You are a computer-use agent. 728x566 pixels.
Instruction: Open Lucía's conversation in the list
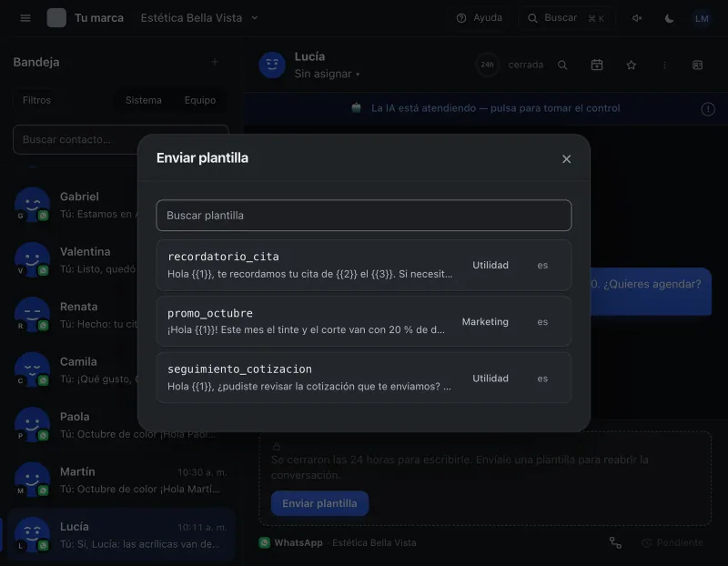[121, 535]
